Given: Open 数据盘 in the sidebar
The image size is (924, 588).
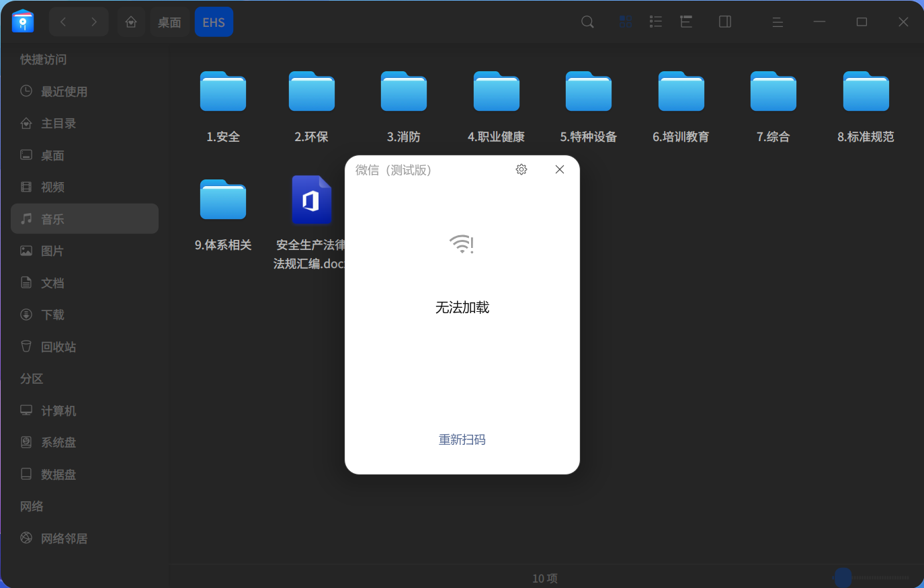Looking at the screenshot, I should 85,474.
